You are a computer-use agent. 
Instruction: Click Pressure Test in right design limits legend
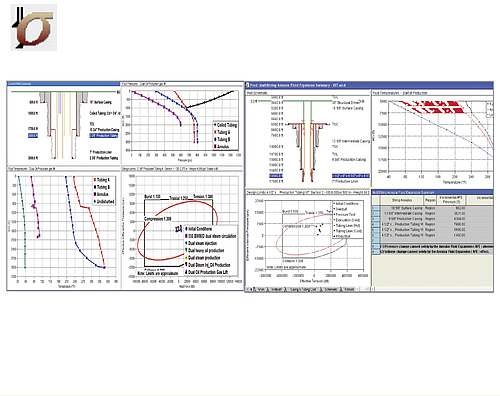pos(345,215)
